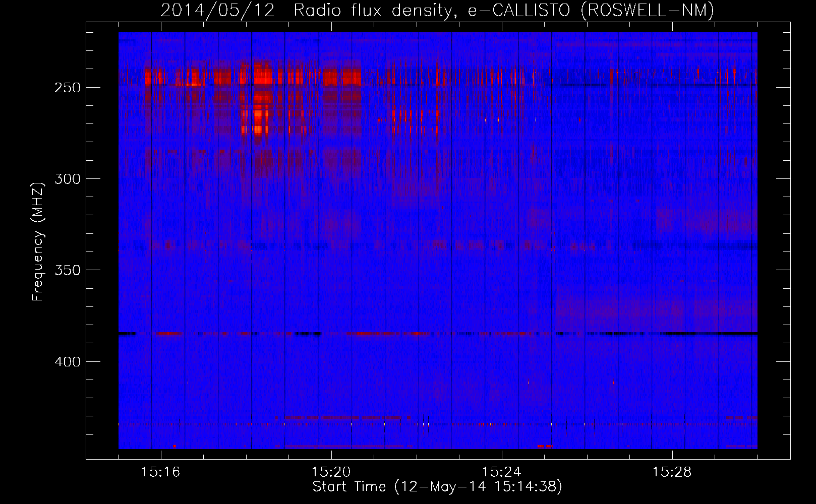Click the 15:24 time tick label
816x504 pixels.
tap(501, 472)
